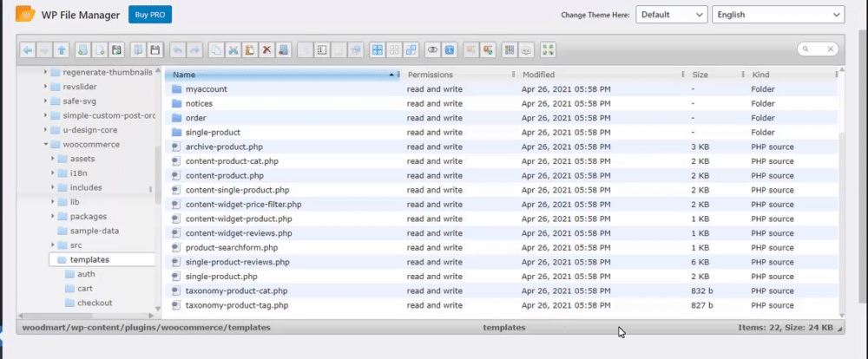Create a new file from the toolbar
The width and height of the screenshot is (868, 359).
(x=100, y=49)
